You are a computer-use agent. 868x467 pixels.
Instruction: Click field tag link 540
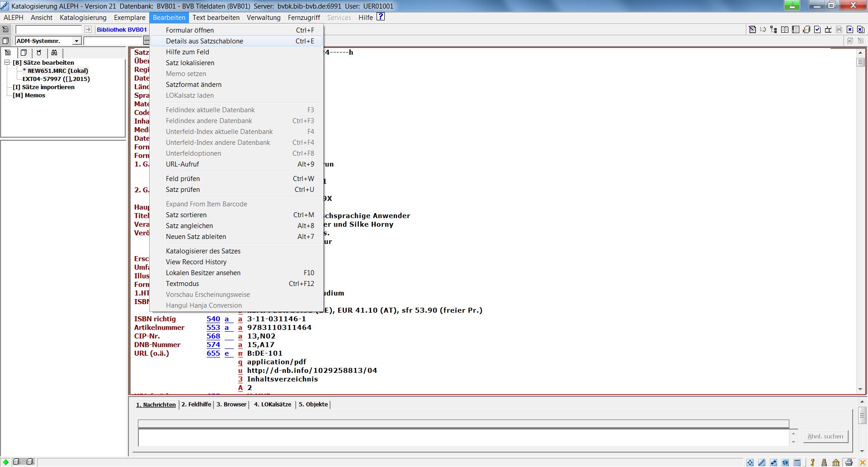tap(213, 319)
